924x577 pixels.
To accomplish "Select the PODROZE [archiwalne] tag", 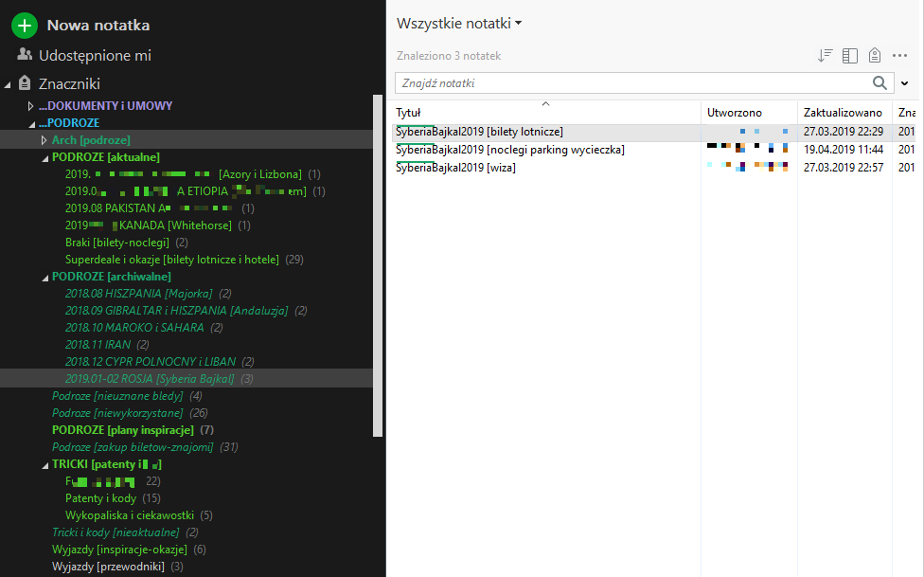I will click(x=112, y=276).
